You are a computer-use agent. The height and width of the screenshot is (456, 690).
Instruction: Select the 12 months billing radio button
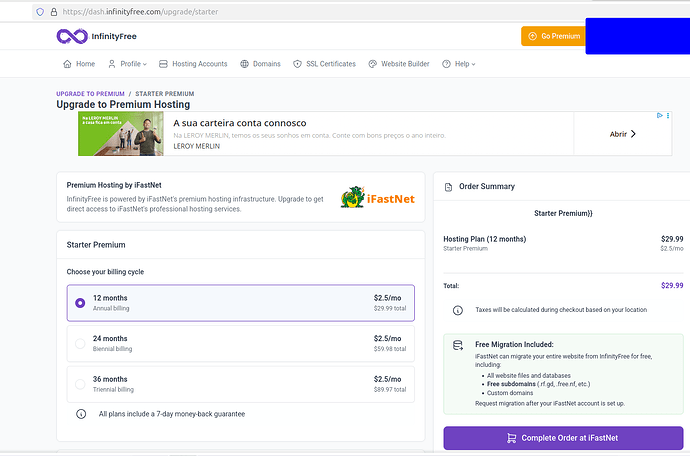80,303
